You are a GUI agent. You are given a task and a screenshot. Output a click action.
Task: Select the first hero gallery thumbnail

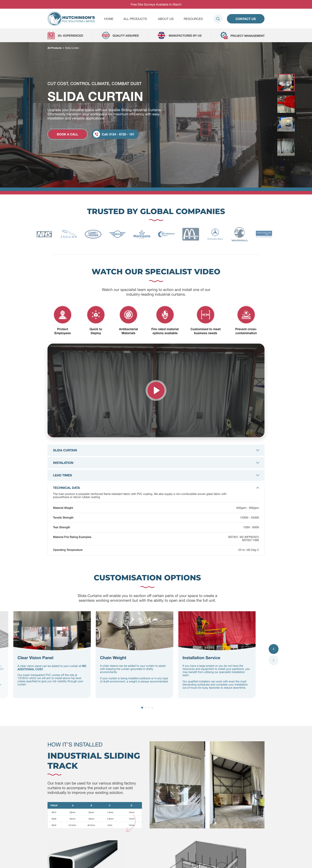286,83
